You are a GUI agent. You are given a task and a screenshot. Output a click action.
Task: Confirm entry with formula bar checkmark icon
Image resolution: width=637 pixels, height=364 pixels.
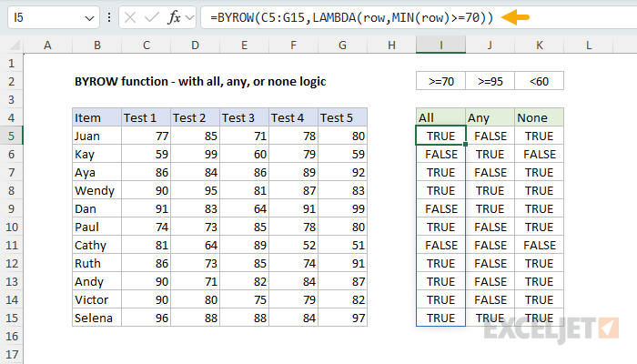[x=152, y=17]
